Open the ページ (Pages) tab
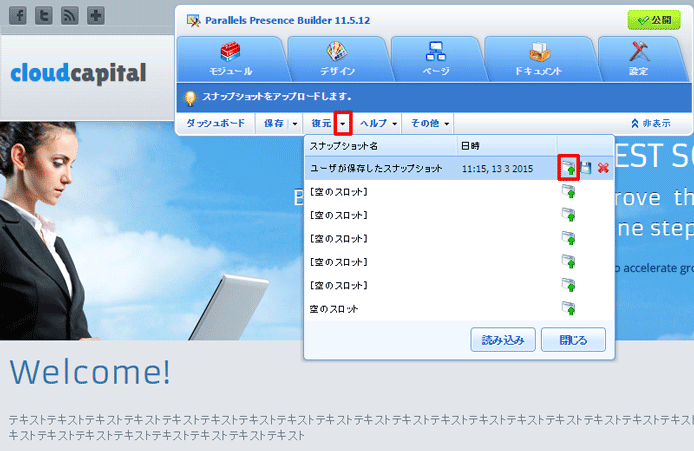Viewport: 694px width, 451px height. [435, 59]
